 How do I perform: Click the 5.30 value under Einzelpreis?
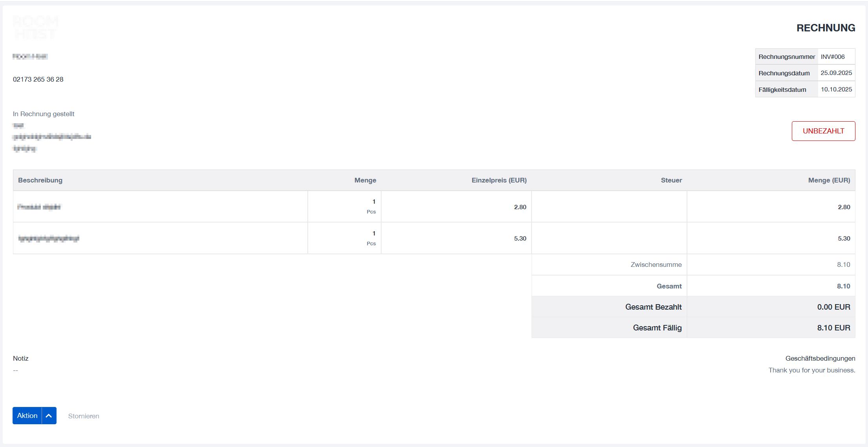coord(520,239)
